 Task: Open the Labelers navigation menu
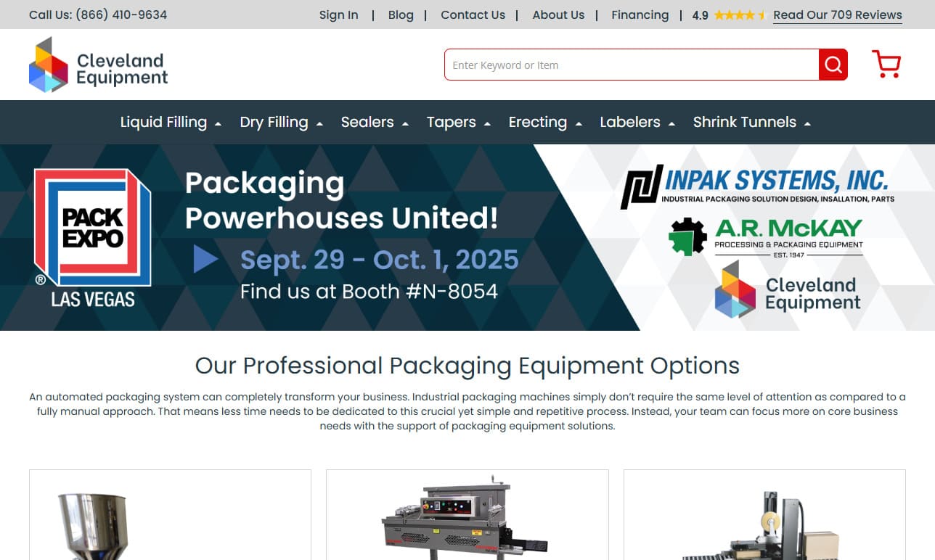637,122
